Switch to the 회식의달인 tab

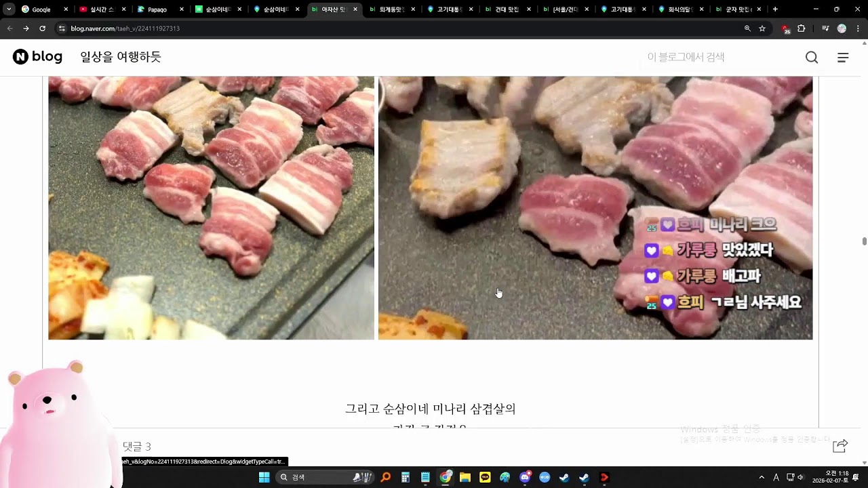[x=682, y=9]
